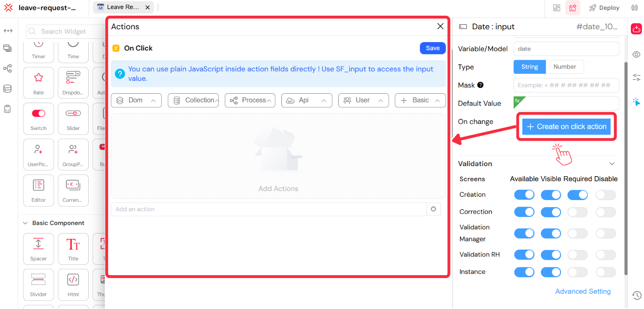Click the dashboard grid icon near Deploy

pos(557,7)
